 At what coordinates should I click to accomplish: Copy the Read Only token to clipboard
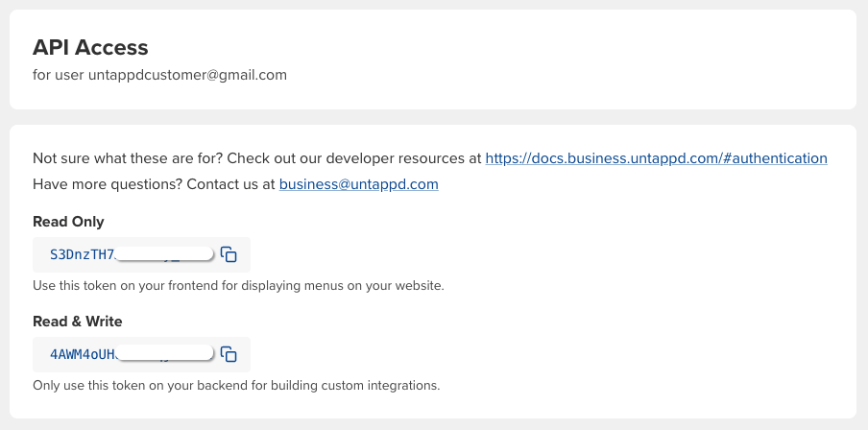(229, 254)
